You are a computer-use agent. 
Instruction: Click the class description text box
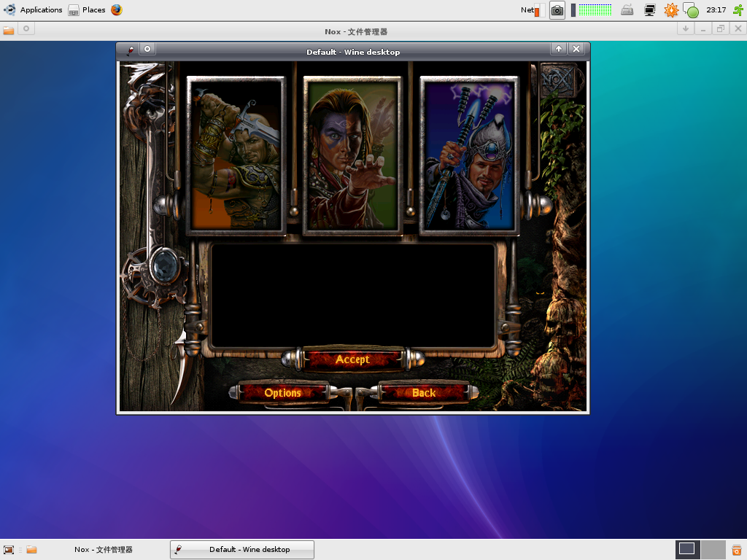353,296
